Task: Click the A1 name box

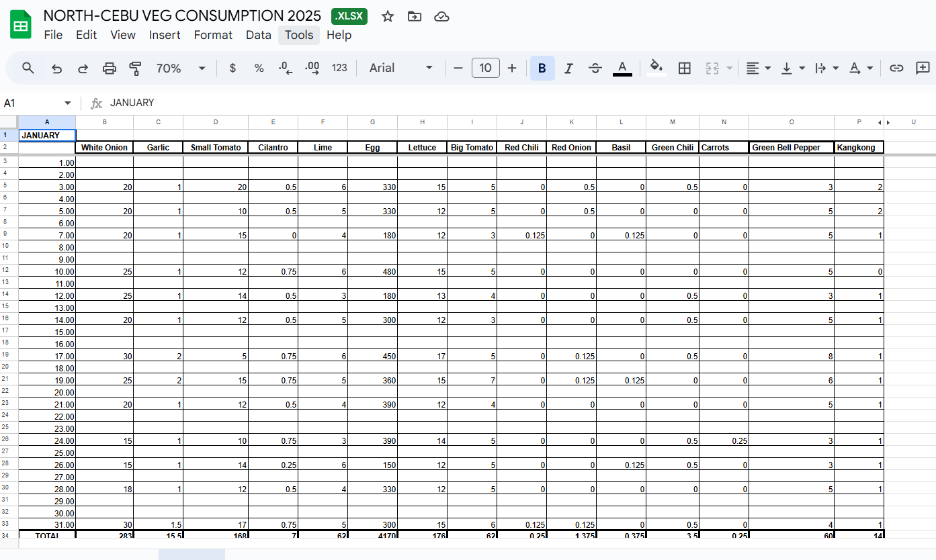Action: [32, 103]
